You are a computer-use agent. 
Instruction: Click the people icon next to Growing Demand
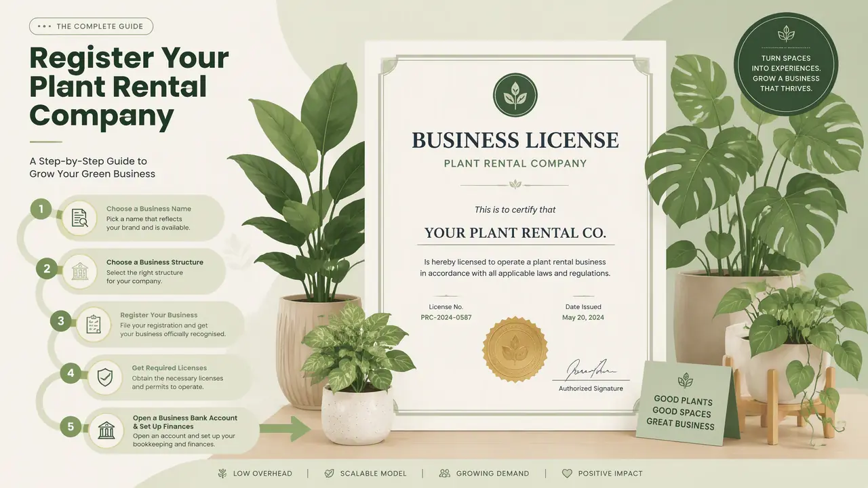445,473
